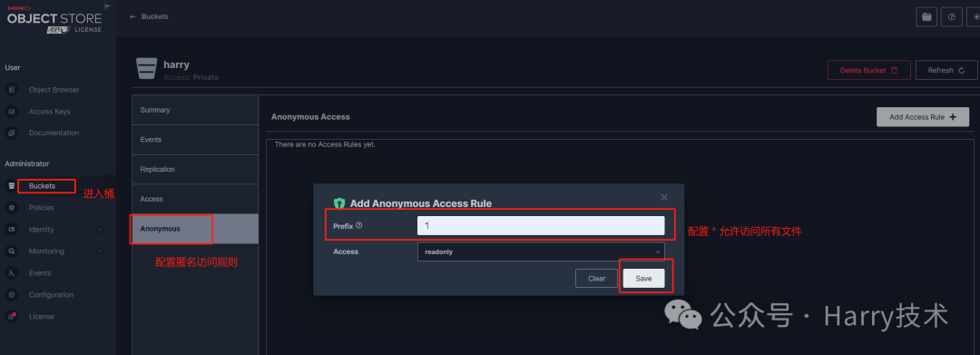Select the Anonymous tab
Image resolution: width=980 pixels, height=355 pixels.
click(x=195, y=229)
